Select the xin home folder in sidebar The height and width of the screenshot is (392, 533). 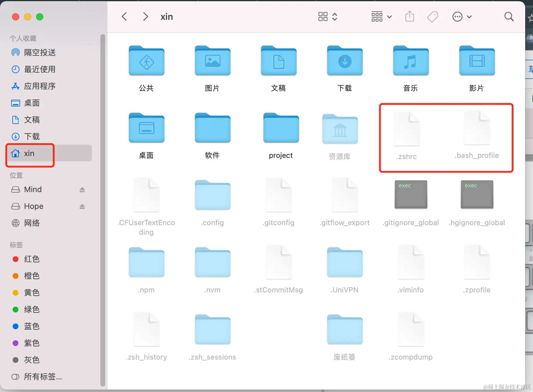(x=50, y=153)
